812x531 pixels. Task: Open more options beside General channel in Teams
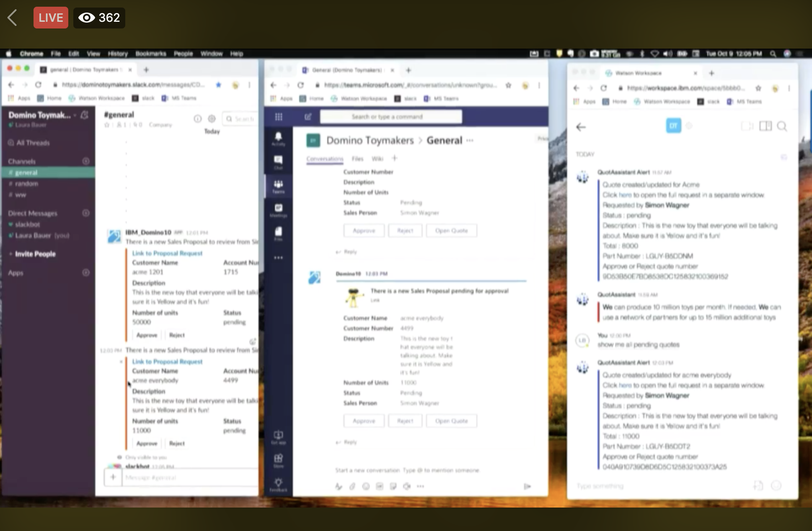pos(471,140)
